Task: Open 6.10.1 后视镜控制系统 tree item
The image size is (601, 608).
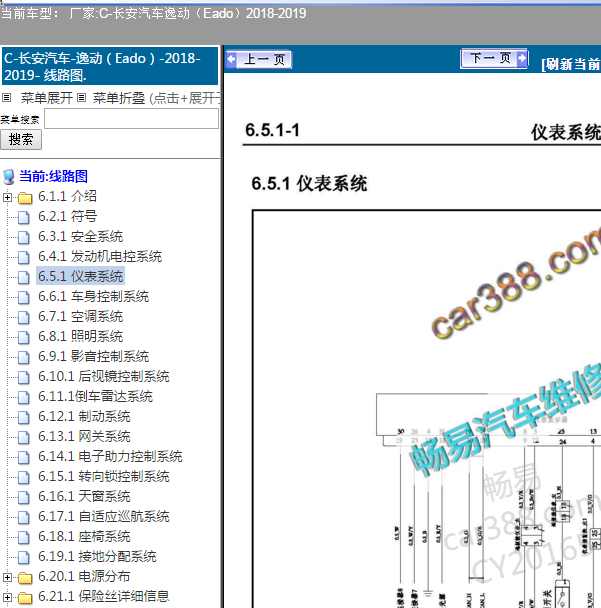Action: 104,377
